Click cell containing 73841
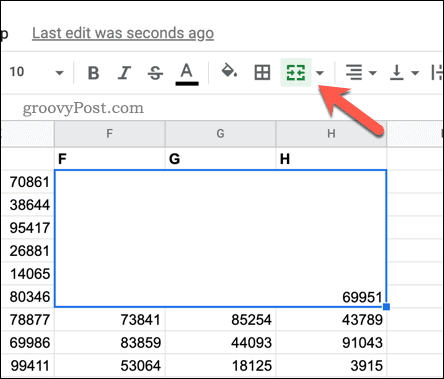Screen dimensions: 444x379 [x=109, y=320]
